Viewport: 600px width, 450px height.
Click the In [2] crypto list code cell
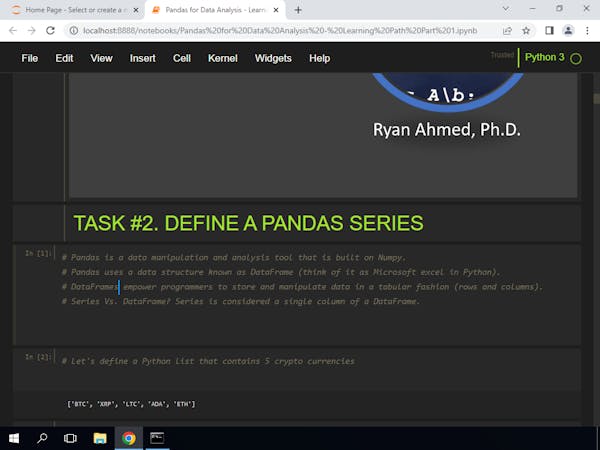pyautogui.click(x=208, y=361)
